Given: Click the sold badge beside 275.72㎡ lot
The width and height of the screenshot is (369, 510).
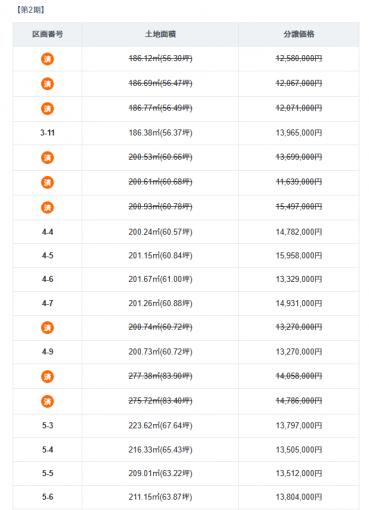Looking at the screenshot, I should point(47,401).
